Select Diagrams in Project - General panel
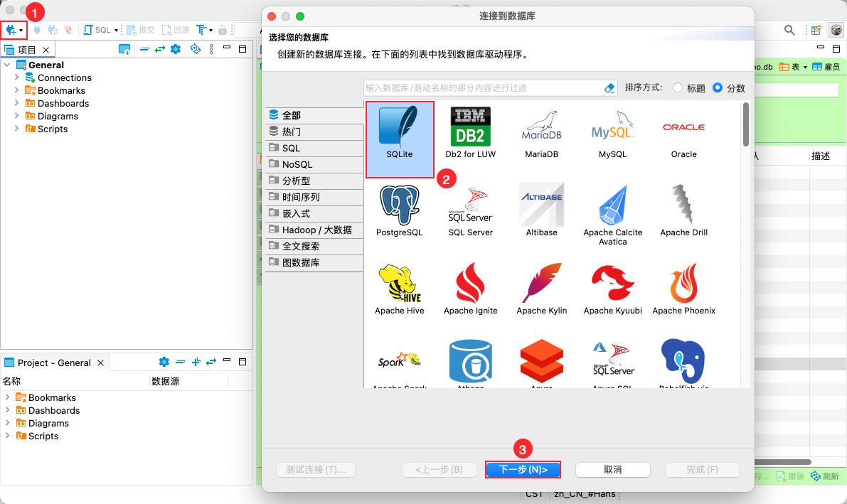847x504 pixels. pyautogui.click(x=48, y=423)
